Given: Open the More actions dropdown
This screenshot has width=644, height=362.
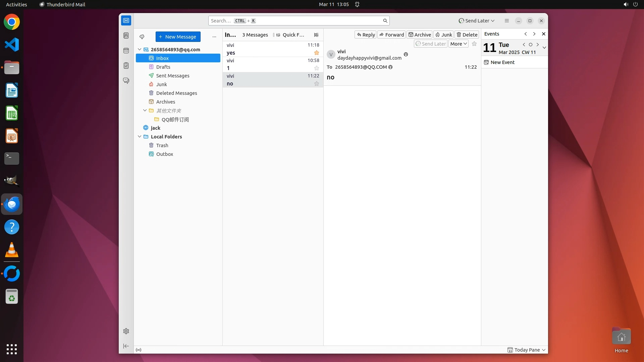Looking at the screenshot, I should coord(458,44).
